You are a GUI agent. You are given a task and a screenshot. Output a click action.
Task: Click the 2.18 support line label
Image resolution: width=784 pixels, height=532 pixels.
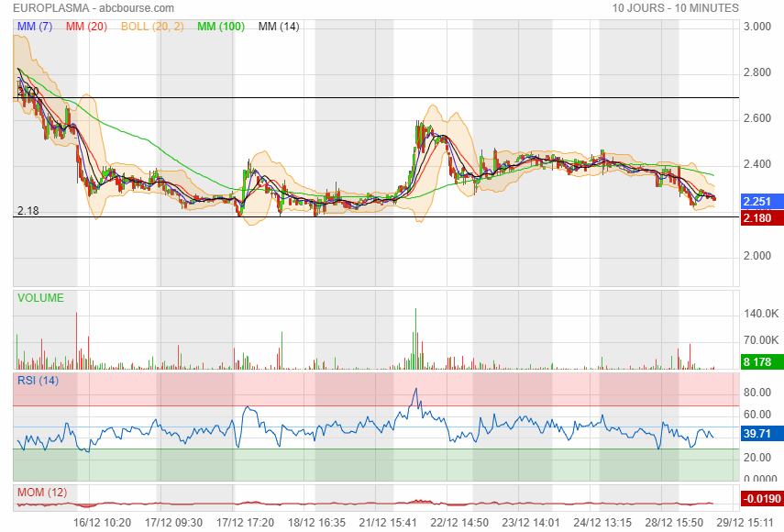pyautogui.click(x=28, y=211)
